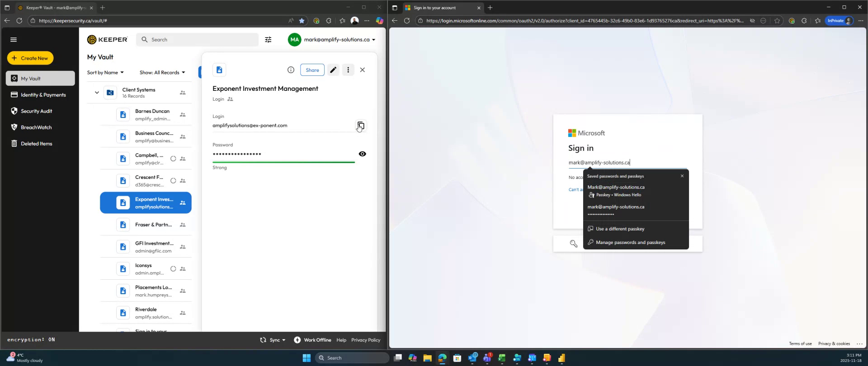
Task: Click the Share button
Action: pos(312,70)
